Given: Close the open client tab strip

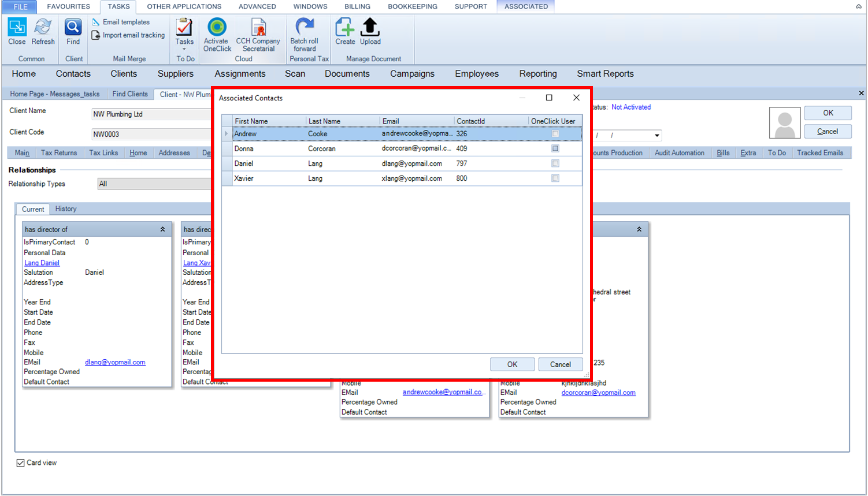Looking at the screenshot, I should (x=861, y=93).
